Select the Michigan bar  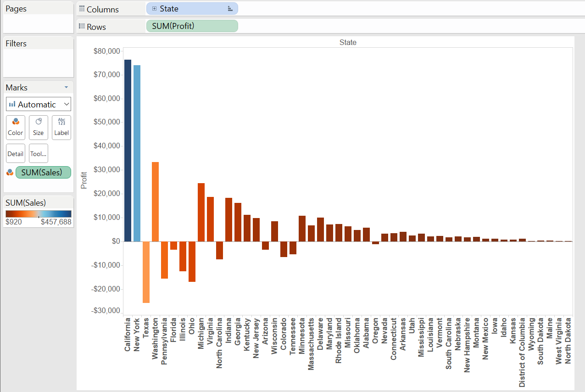[x=201, y=213]
